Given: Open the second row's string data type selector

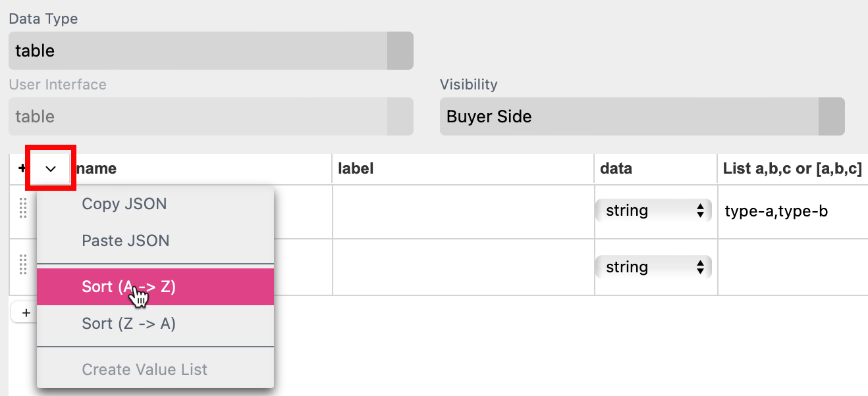Looking at the screenshot, I should pyautogui.click(x=653, y=267).
